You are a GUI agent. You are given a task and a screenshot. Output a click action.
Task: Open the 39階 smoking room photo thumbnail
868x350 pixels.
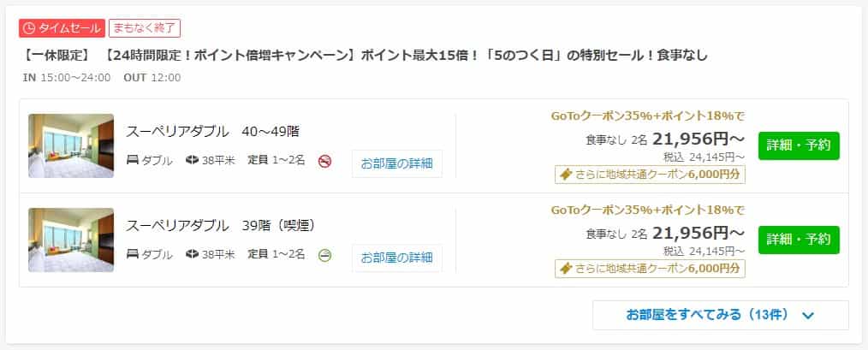pos(71,240)
